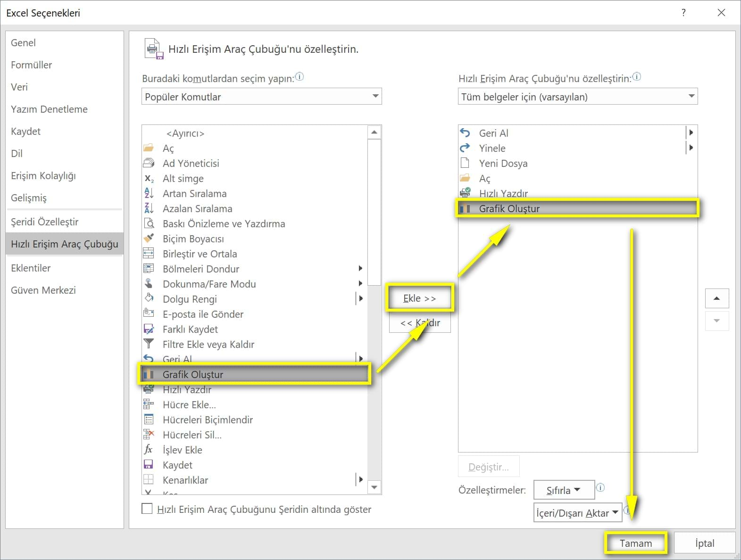This screenshot has width=741, height=560.
Task: Open the Sıfırla dropdown button
Action: pos(564,490)
